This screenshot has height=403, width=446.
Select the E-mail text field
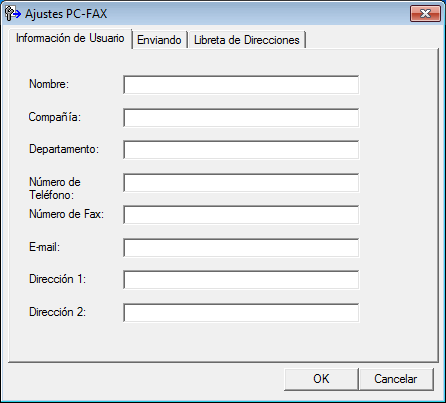point(241,247)
